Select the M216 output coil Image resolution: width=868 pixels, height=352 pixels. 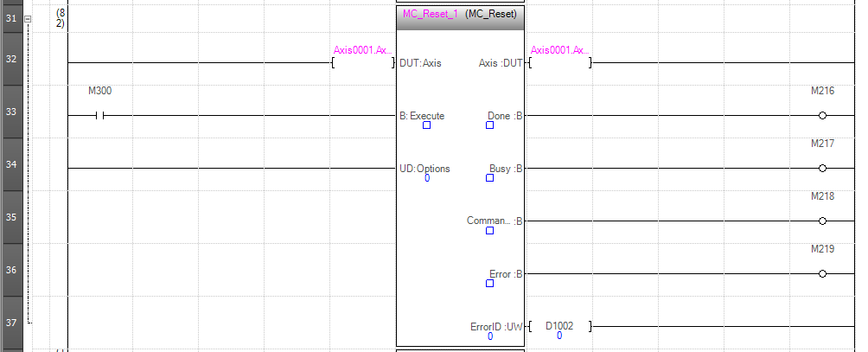tap(822, 116)
